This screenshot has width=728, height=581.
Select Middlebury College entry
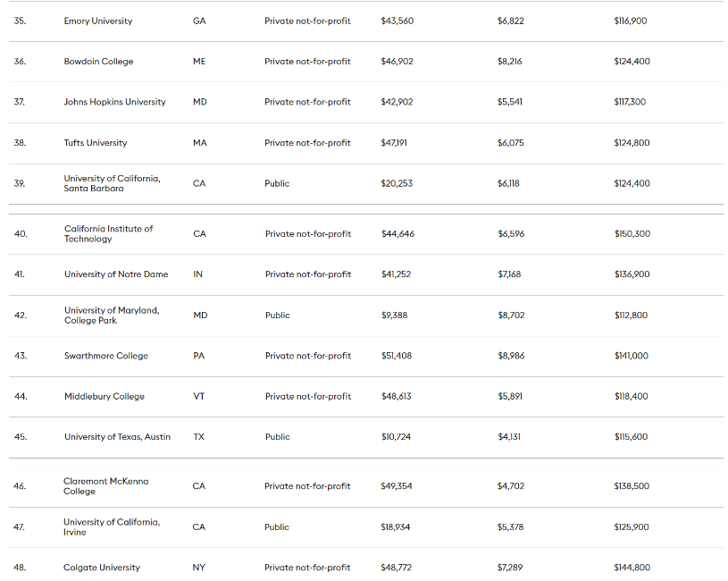click(105, 396)
